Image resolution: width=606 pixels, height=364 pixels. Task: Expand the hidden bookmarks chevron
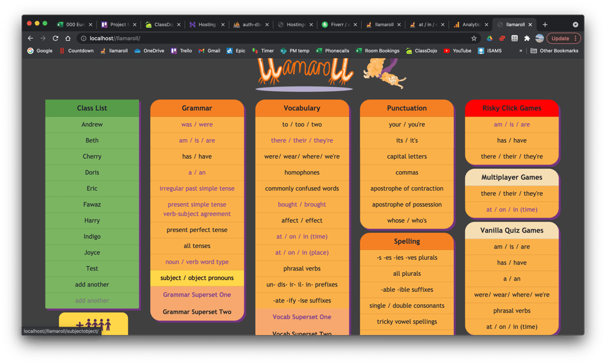coord(521,51)
